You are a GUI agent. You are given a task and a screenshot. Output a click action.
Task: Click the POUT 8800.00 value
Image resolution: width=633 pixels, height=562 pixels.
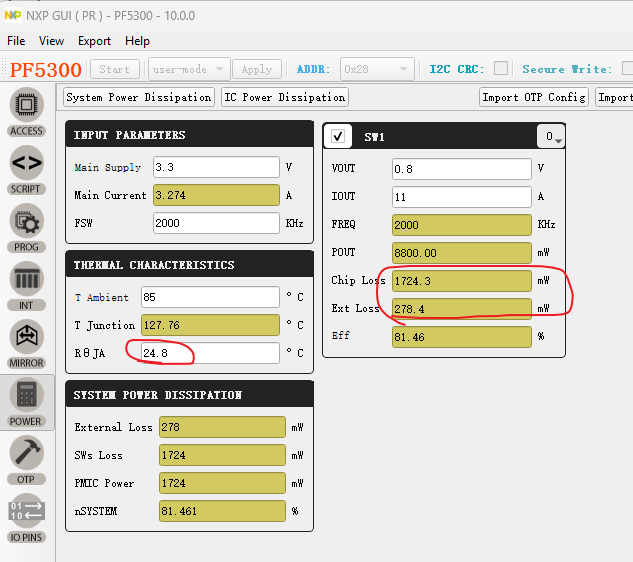click(462, 253)
